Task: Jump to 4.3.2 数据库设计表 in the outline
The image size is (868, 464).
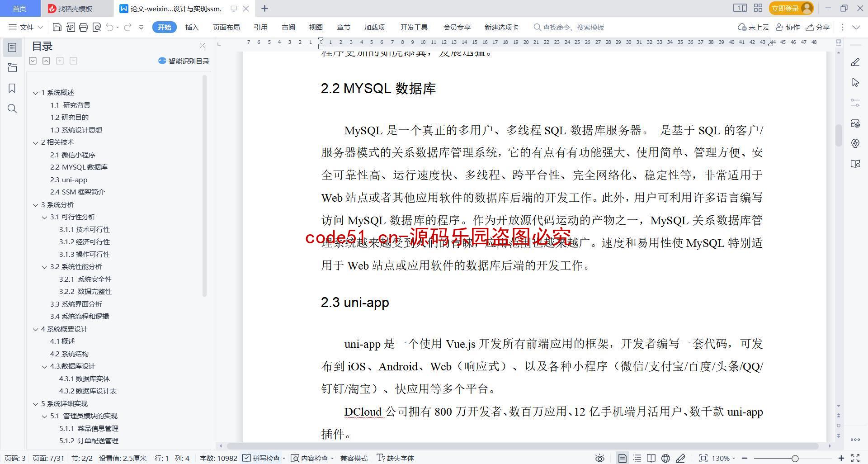Action: (88, 391)
